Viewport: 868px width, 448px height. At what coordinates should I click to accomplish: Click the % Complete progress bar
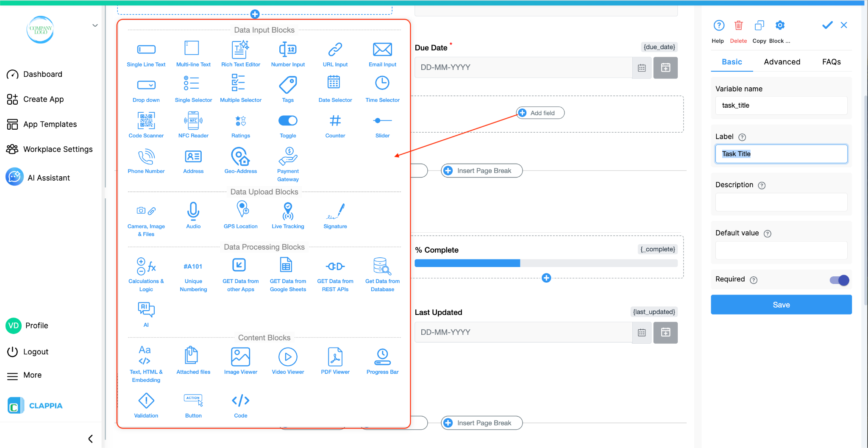point(546,263)
